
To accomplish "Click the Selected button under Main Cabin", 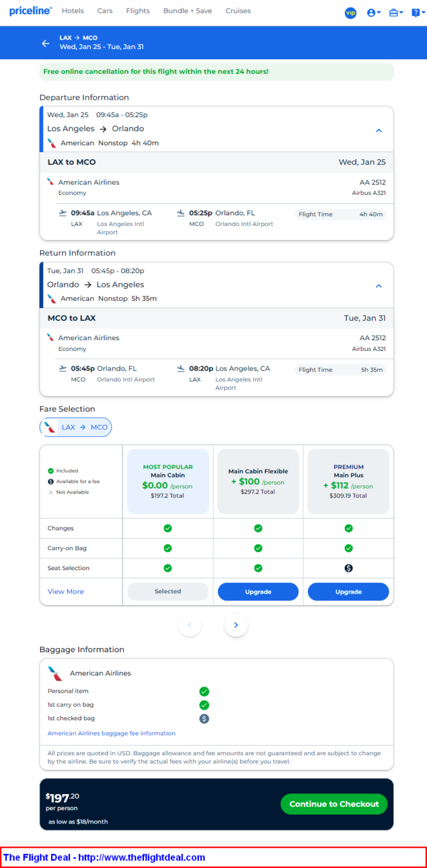I will tap(168, 592).
